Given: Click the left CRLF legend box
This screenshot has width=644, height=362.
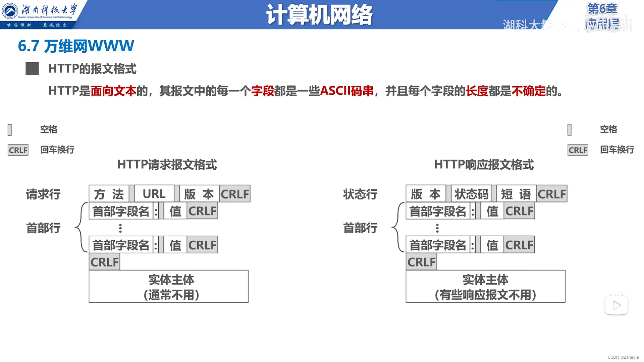Looking at the screenshot, I should [x=18, y=150].
